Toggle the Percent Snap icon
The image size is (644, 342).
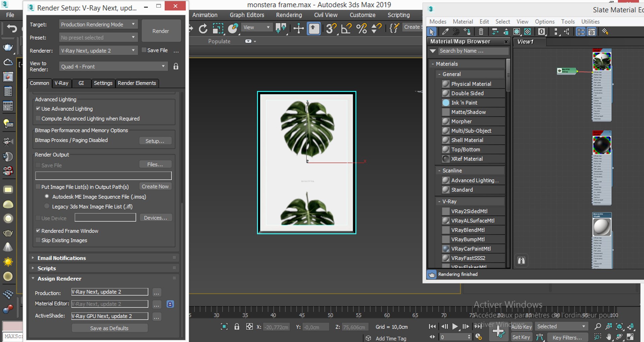pyautogui.click(x=362, y=28)
